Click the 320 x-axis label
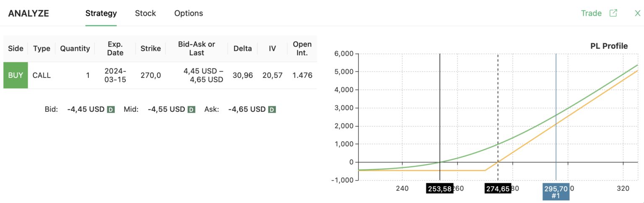Viewport: 644px width, 203px height. coord(623,188)
